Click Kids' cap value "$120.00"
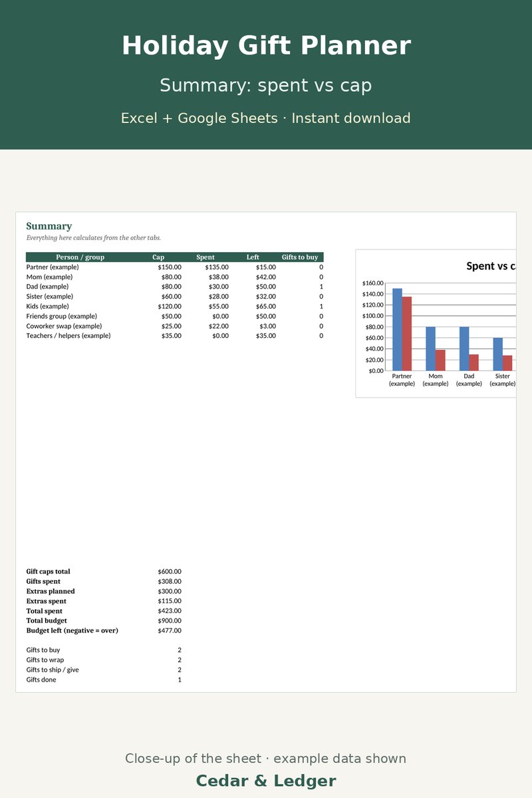This screenshot has width=532, height=798. point(170,306)
